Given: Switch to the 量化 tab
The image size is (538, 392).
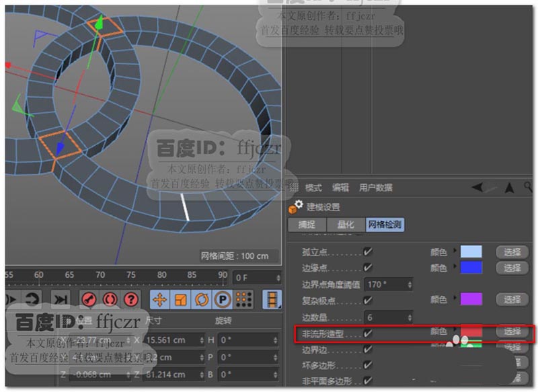Looking at the screenshot, I should point(346,225).
